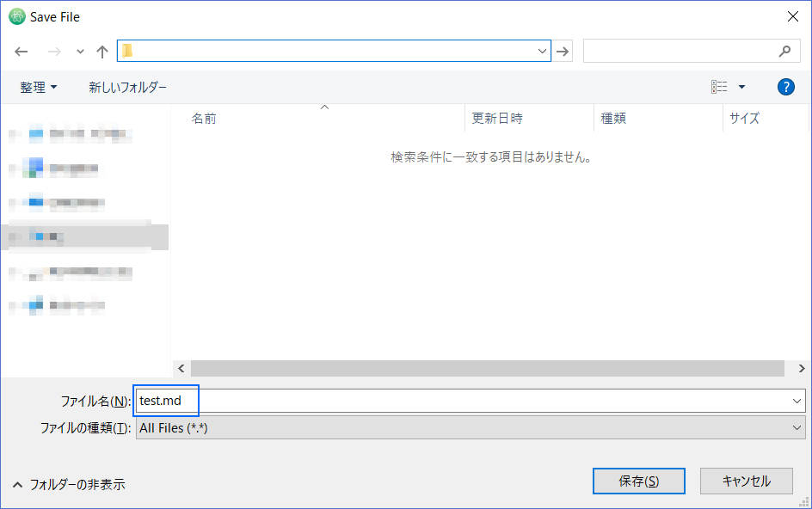Screen dimensions: 812x509
Task: Click the Go arrow next to address bar
Action: [x=563, y=51]
